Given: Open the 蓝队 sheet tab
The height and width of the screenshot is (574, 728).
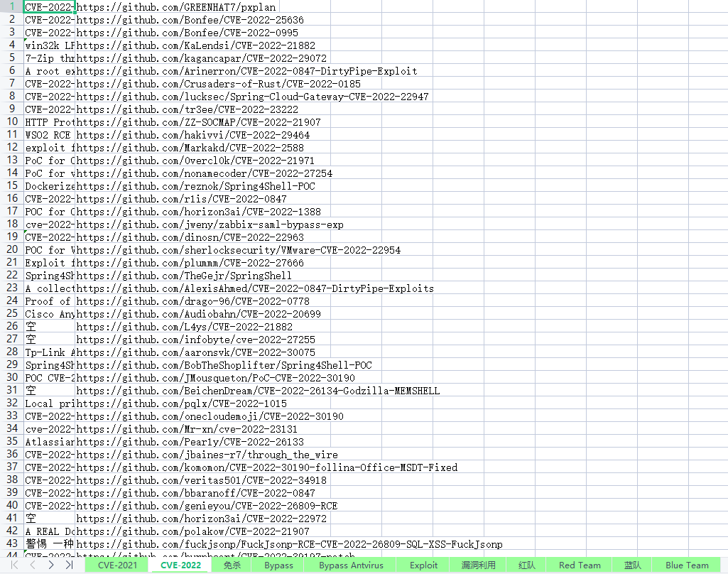Looking at the screenshot, I should coord(632,565).
